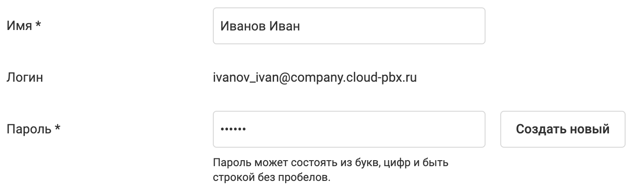
Task: Click the login text ivanov_ivan@company.cloud-pbx.ru
Action: coord(315,78)
